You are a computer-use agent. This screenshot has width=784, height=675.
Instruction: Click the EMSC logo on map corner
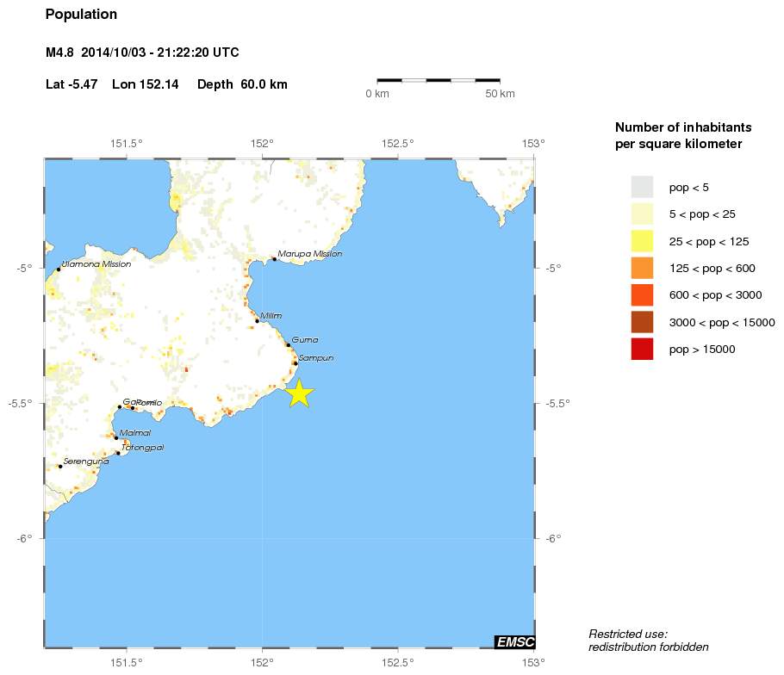[x=514, y=641]
